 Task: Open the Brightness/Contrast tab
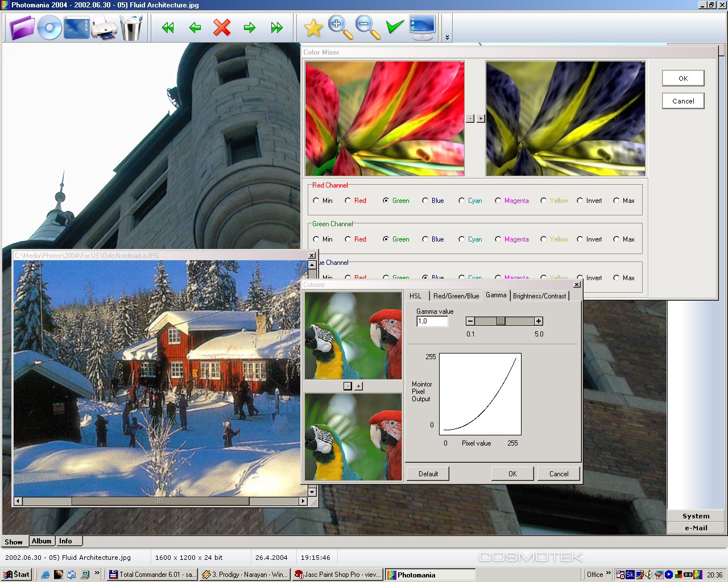(x=539, y=296)
